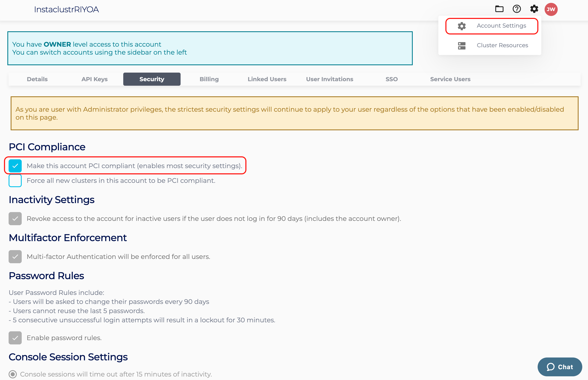The image size is (588, 380).
Task: Click the Account Settings gear icon
Action: [x=461, y=26]
